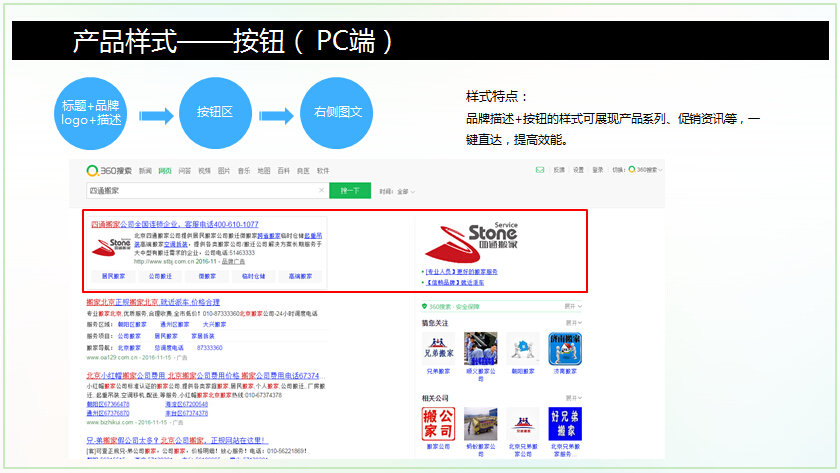This screenshot has width=840, height=473.
Task: Open the 四通搬家公司全国连锁企业 result title
Action: point(175,224)
